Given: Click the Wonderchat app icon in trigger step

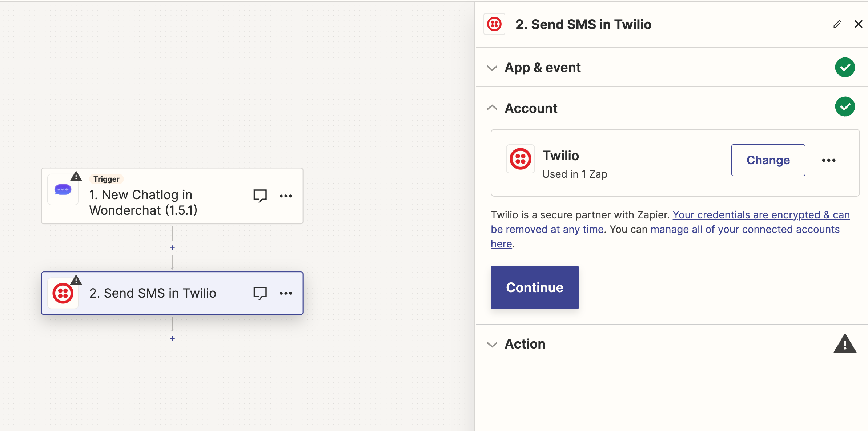Looking at the screenshot, I should coord(63,190).
